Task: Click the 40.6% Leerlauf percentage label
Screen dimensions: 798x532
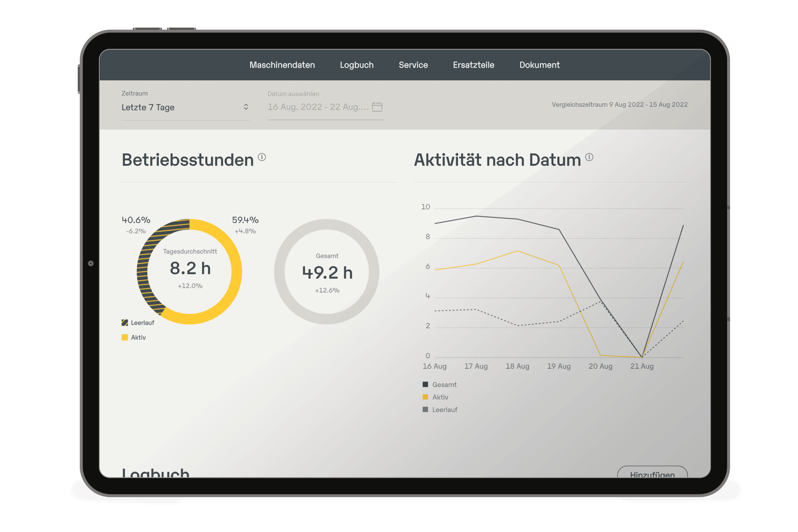Action: click(x=136, y=220)
